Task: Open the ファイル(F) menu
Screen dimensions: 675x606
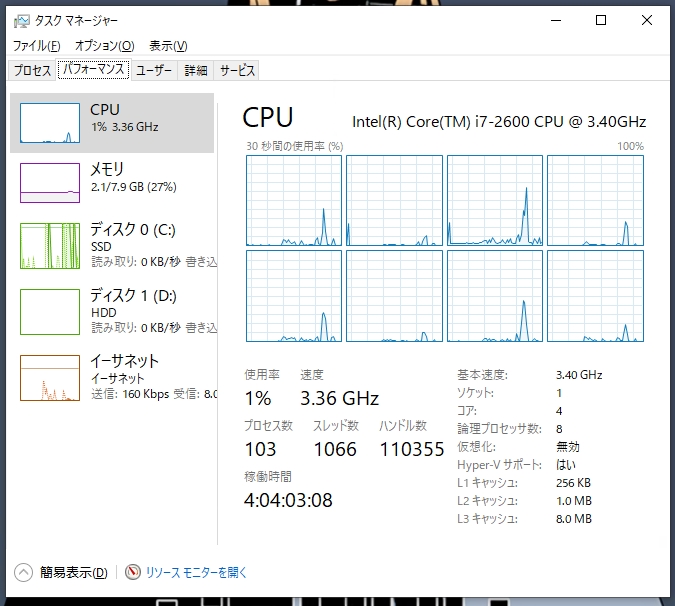Action: click(37, 46)
